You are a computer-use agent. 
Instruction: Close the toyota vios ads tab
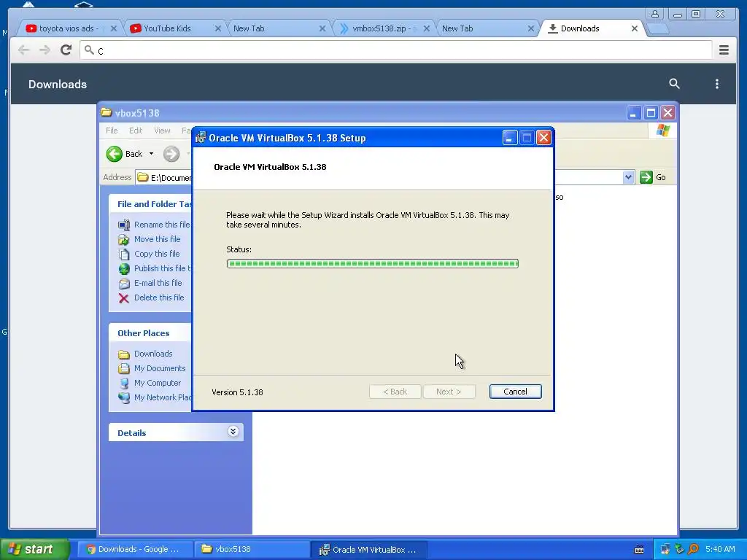tap(113, 28)
